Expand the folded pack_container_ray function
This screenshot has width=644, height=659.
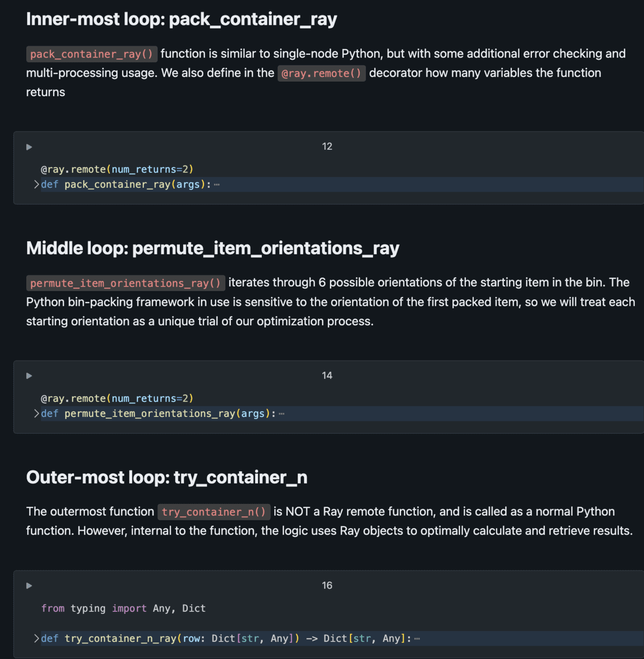(36, 185)
